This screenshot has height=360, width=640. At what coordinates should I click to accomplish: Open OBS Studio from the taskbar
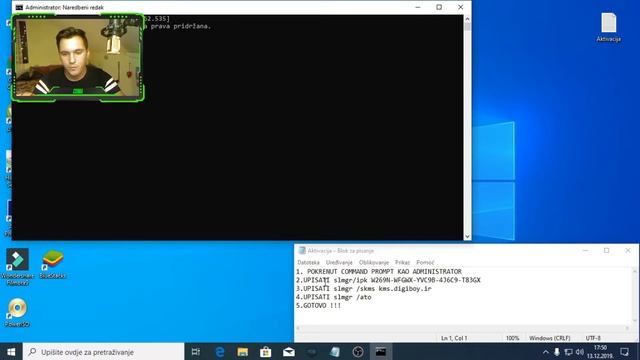(358, 352)
